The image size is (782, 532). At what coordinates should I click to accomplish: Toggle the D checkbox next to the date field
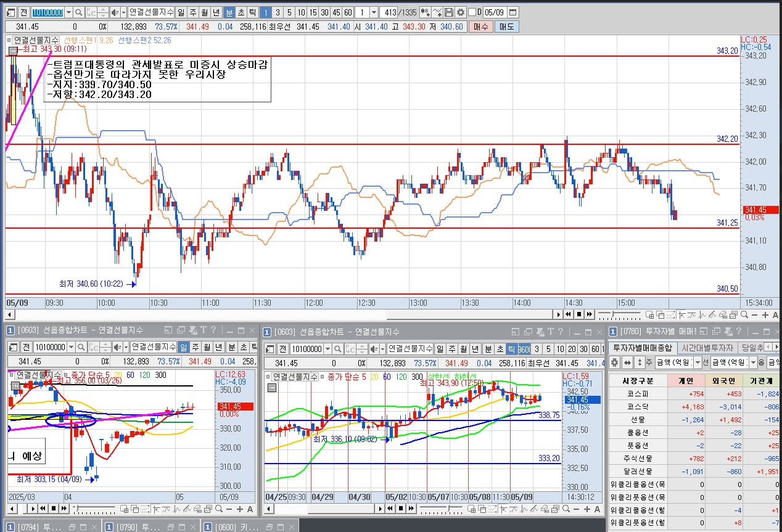pos(472,12)
